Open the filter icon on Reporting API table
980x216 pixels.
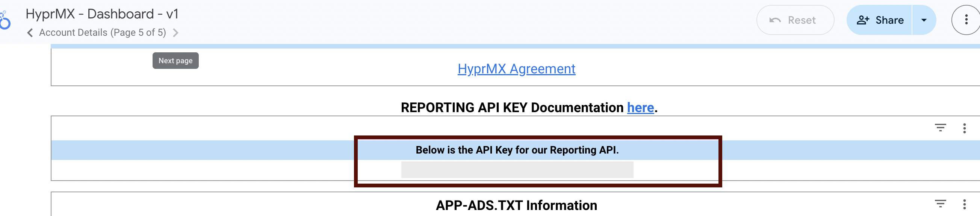(940, 128)
